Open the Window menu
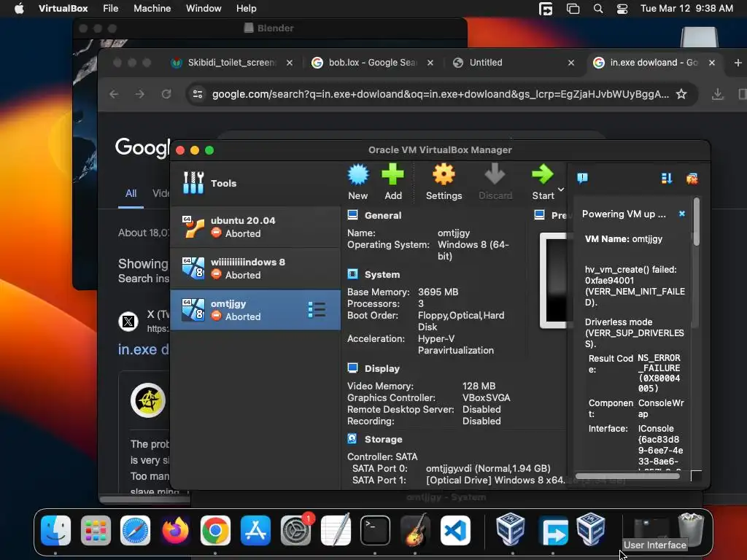The image size is (747, 560). [x=204, y=9]
